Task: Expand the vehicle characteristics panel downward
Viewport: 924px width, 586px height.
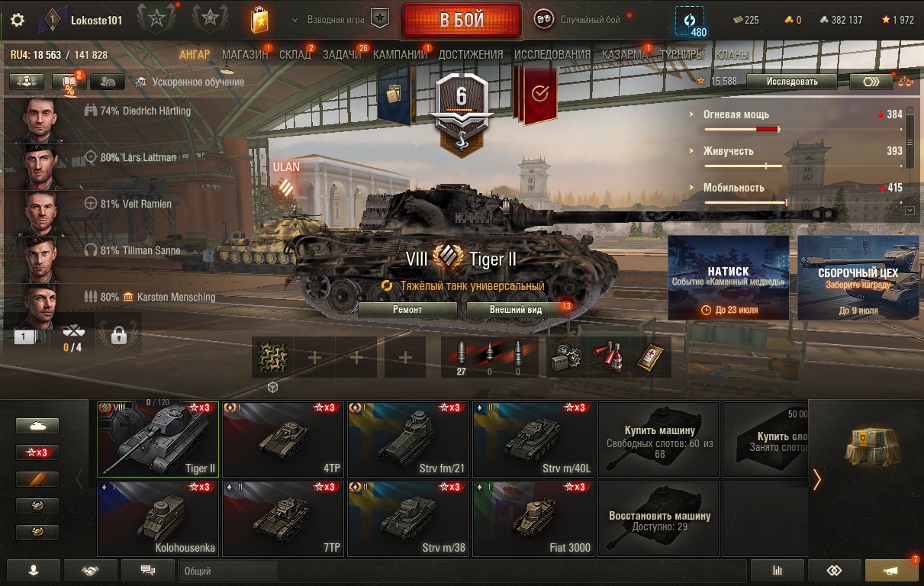Action: point(910,210)
